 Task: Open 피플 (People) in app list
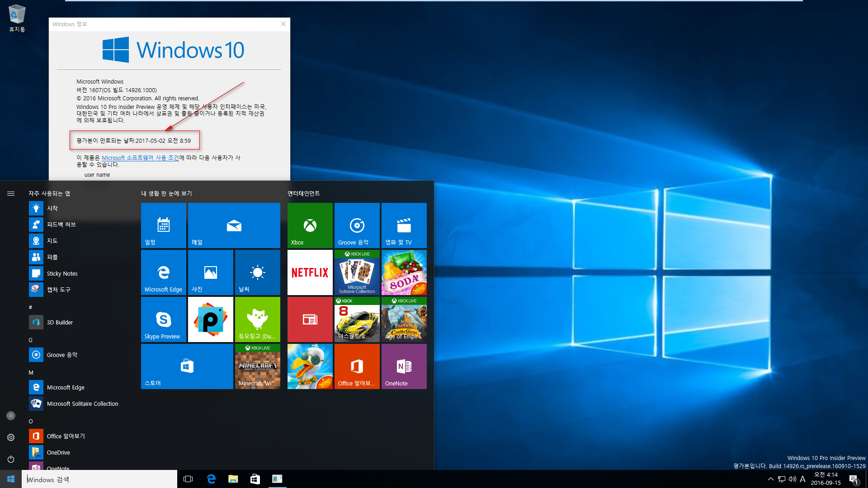click(81, 257)
